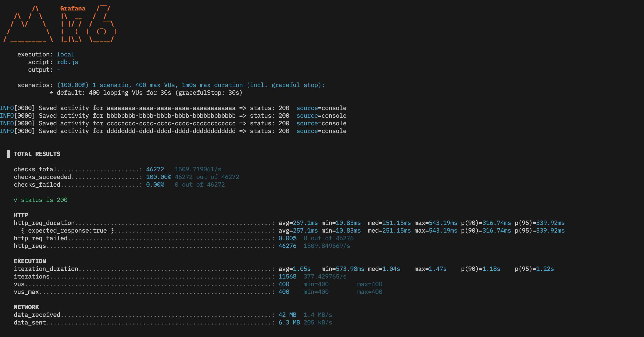
Task: Select the HTTP section heading
Action: point(21,215)
